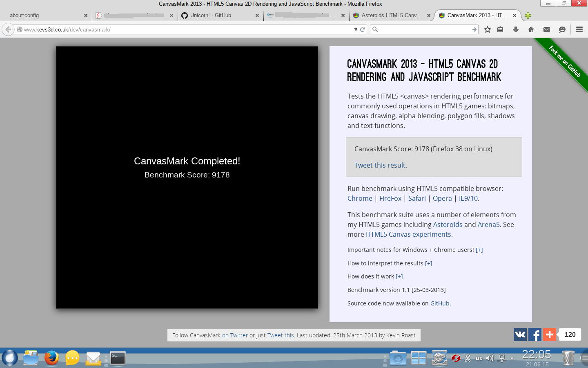Expand the How does it work section
Image resolution: width=588 pixels, height=368 pixels.
pos(399,276)
